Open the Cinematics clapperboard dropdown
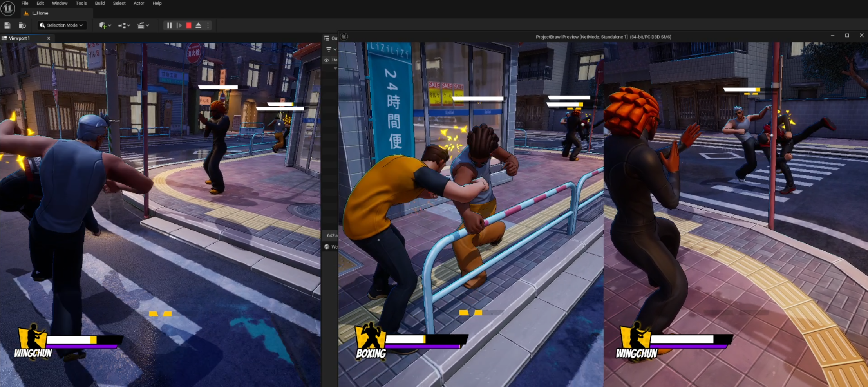The height and width of the screenshot is (387, 868). pos(143,25)
